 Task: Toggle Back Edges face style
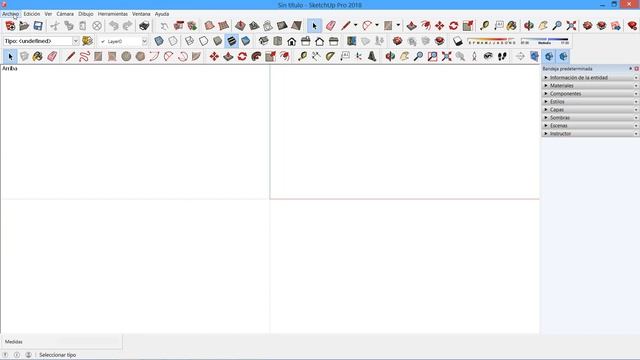coord(173,41)
